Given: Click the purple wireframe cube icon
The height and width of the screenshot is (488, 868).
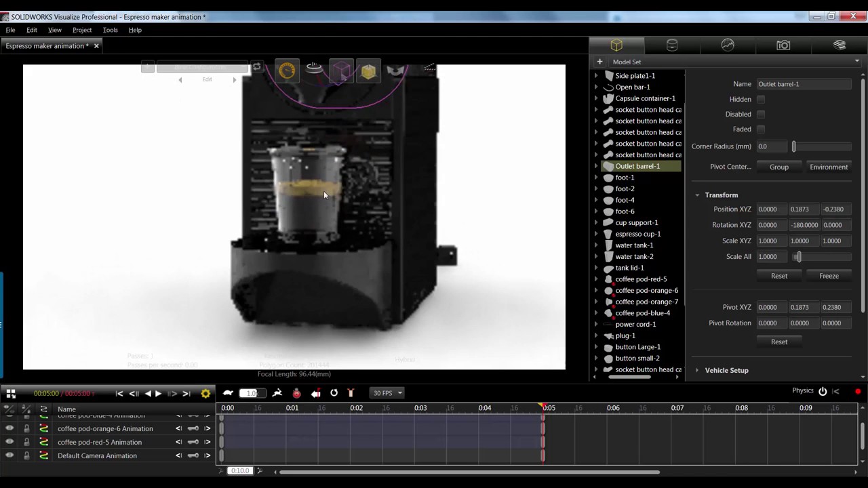Looking at the screenshot, I should tap(341, 71).
